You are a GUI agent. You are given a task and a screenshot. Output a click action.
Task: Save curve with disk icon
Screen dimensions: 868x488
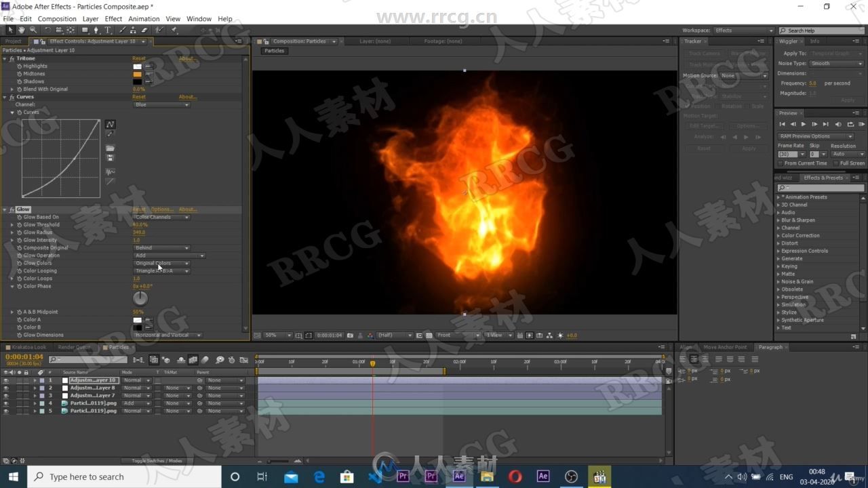110,158
